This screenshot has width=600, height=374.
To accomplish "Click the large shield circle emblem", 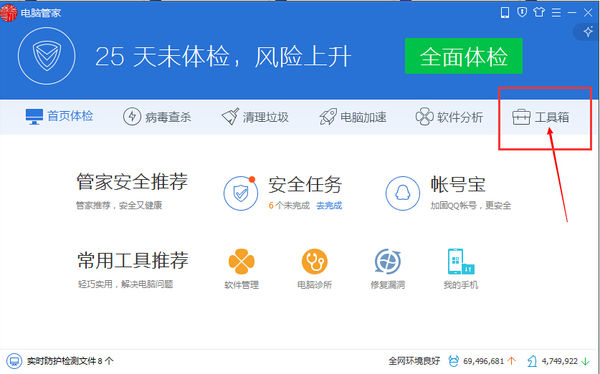I will pos(47,56).
